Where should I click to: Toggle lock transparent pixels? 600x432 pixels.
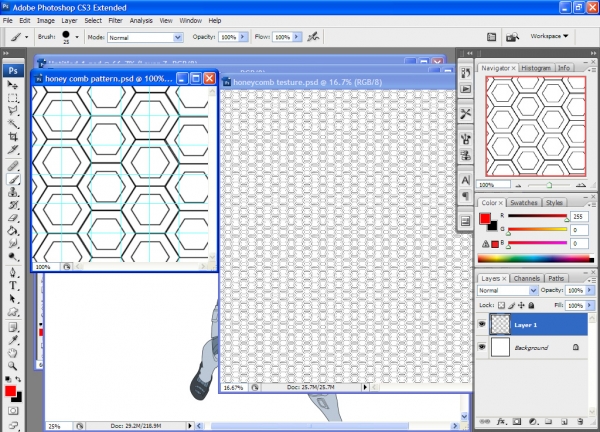coord(501,305)
